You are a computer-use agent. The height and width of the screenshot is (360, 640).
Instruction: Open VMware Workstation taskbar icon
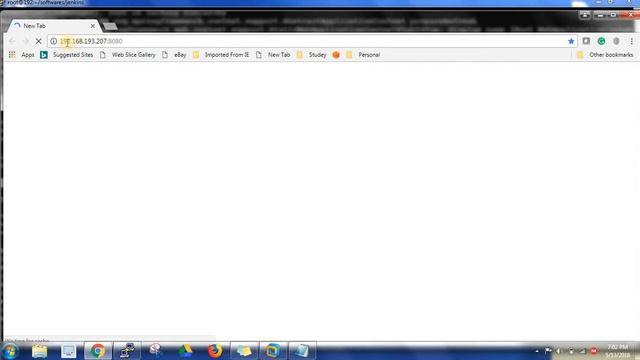pos(273,351)
